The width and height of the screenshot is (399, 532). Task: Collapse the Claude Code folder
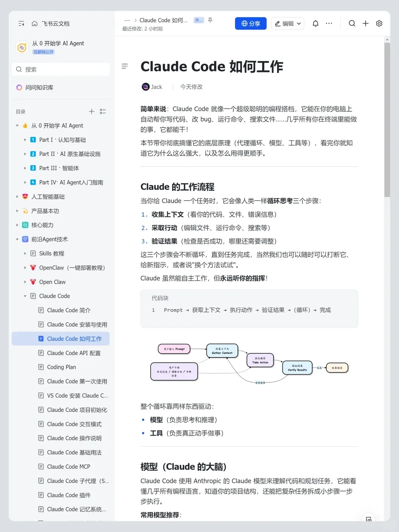pyautogui.click(x=25, y=296)
